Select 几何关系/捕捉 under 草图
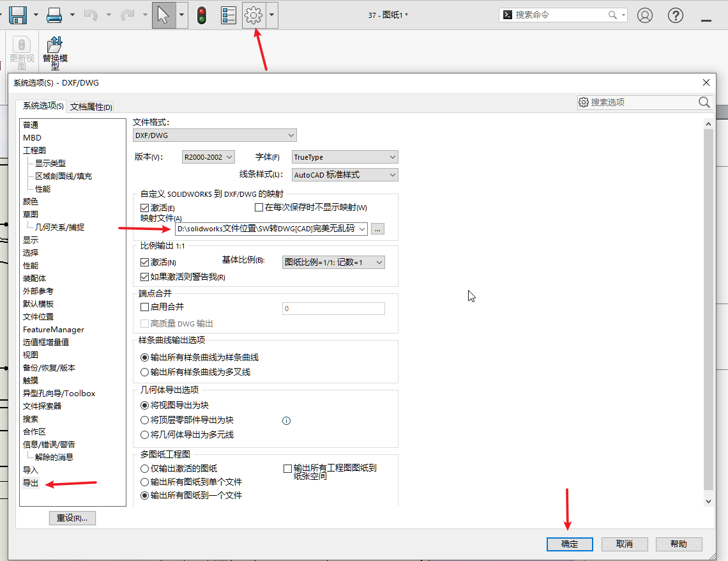The image size is (728, 561). [x=60, y=227]
